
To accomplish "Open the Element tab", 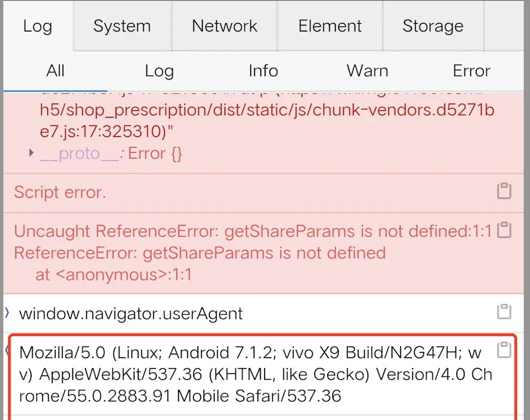I will coord(330,26).
